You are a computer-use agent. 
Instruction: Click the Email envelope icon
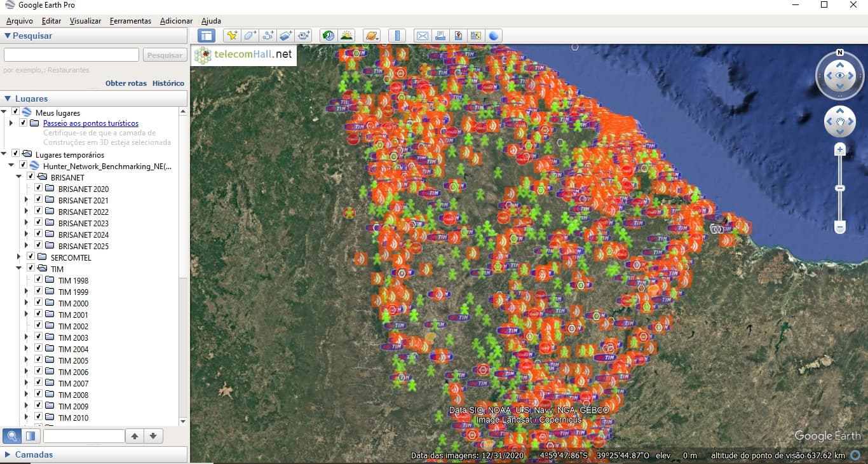422,36
